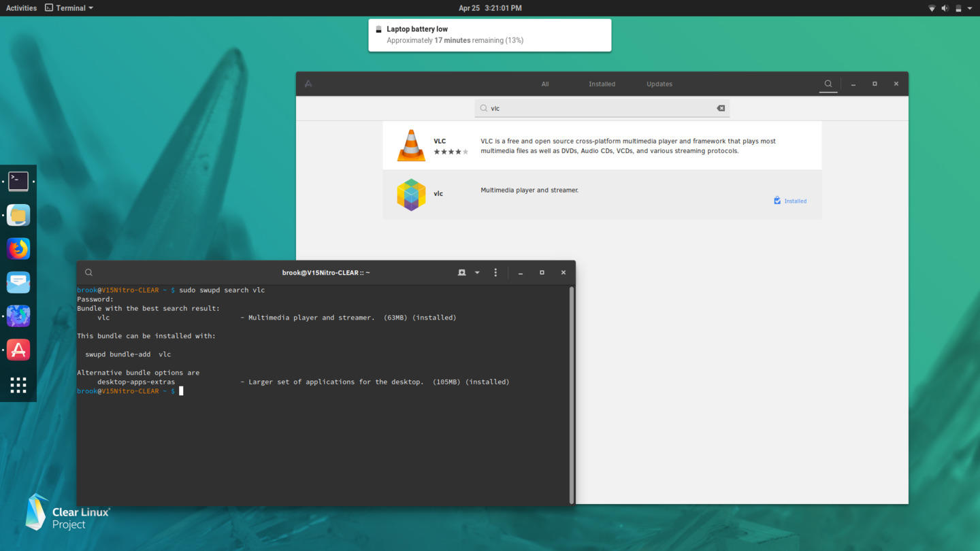Click the terminal search icon
This screenshot has width=980, height=551.
pos(88,272)
